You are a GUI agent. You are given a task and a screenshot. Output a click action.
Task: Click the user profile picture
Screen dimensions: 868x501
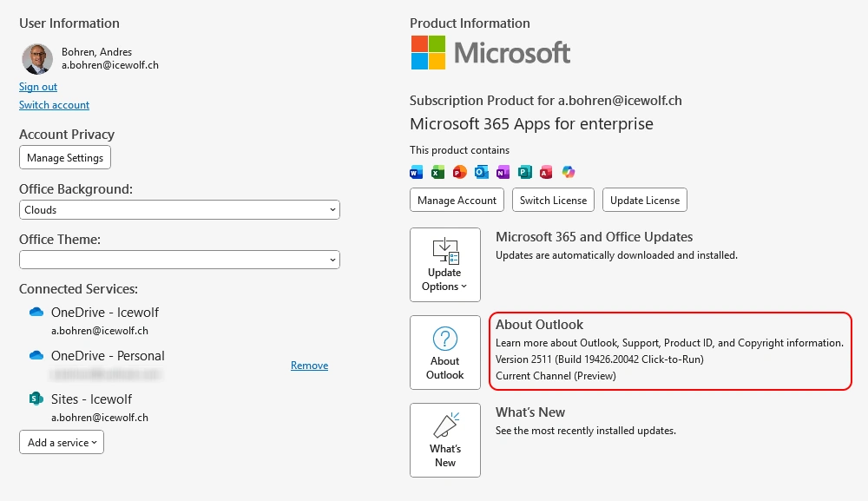tap(37, 58)
